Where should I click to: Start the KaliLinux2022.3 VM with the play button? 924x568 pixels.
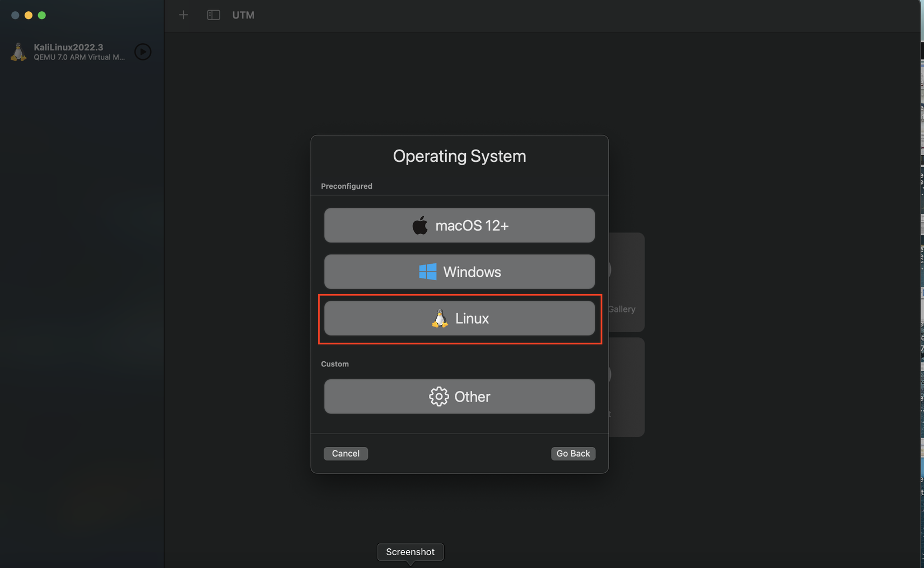click(143, 52)
